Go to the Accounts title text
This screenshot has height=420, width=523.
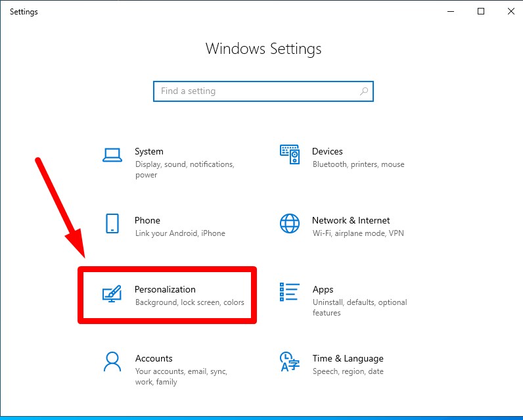154,358
